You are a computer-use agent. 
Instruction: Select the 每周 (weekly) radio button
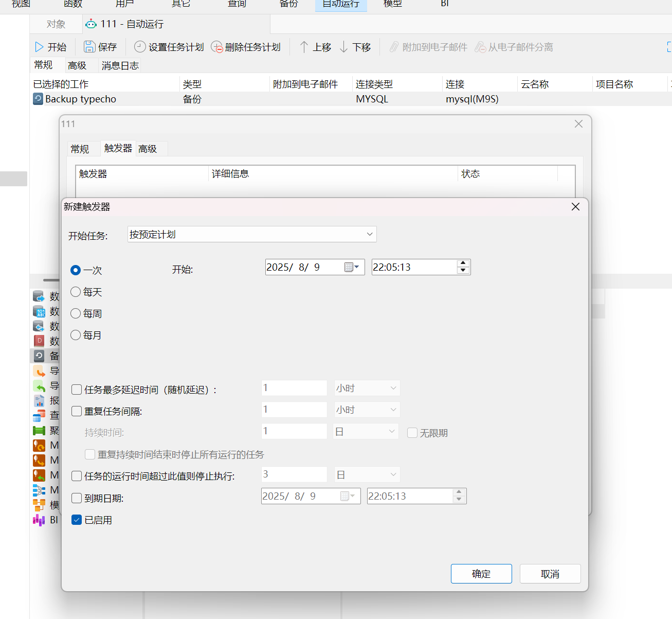pos(76,313)
